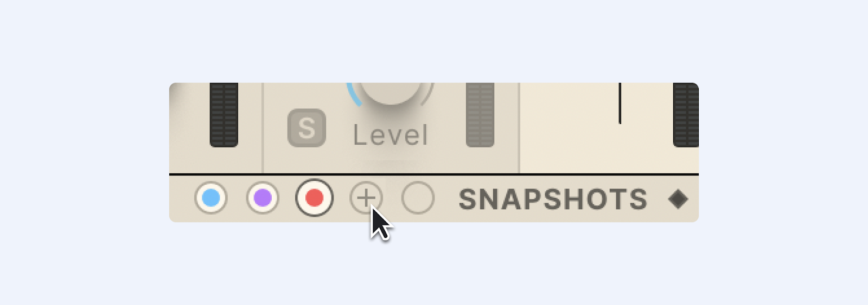Toggle the S solo button
Image resolution: width=868 pixels, height=305 pixels.
coord(307,128)
